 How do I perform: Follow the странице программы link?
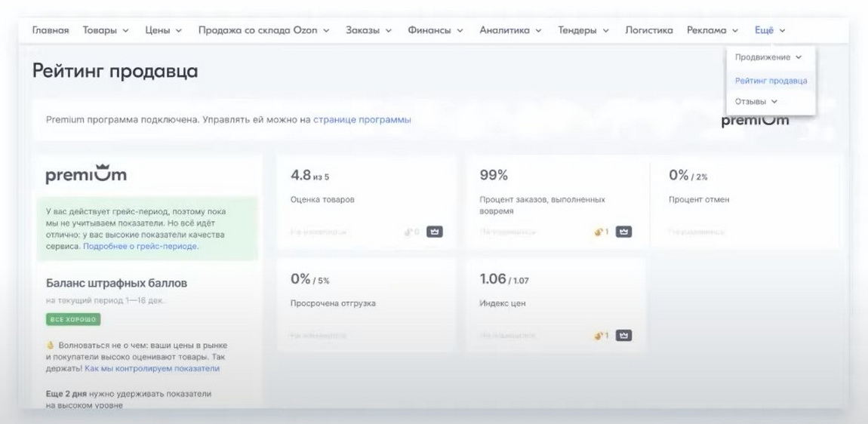pos(362,119)
